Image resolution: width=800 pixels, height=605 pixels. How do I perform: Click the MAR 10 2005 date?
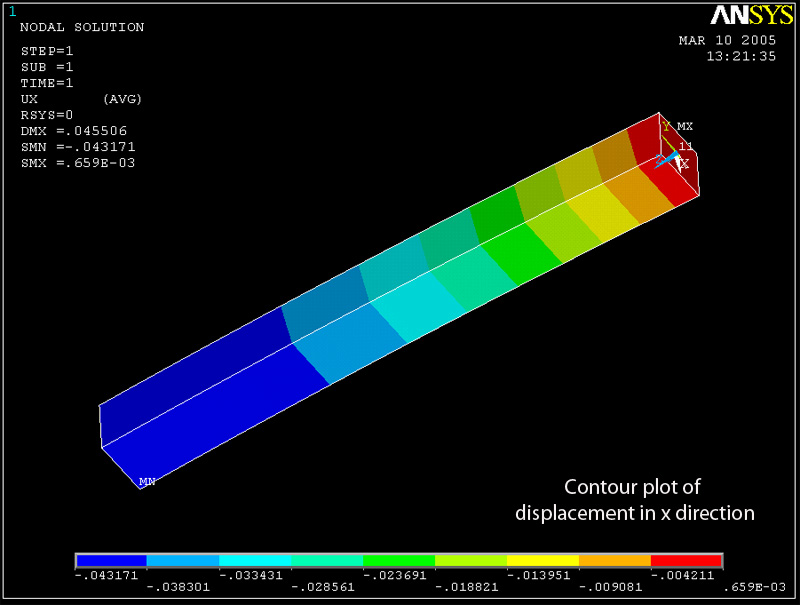[x=727, y=40]
